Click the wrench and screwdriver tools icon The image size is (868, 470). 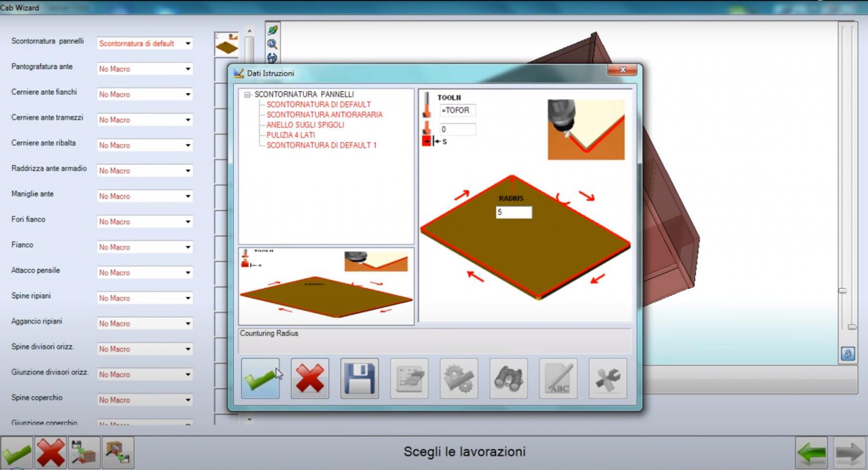coord(608,379)
